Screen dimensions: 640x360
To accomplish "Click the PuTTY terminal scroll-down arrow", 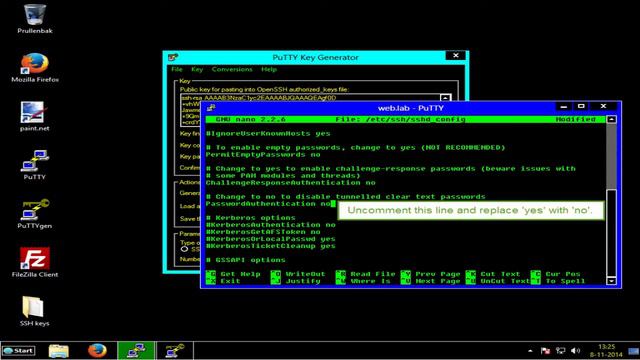I will (611, 281).
